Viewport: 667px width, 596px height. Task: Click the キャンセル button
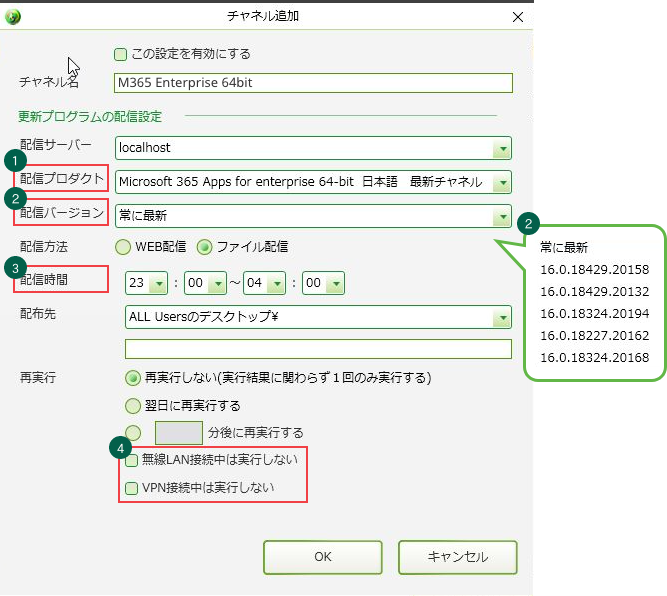click(x=458, y=557)
